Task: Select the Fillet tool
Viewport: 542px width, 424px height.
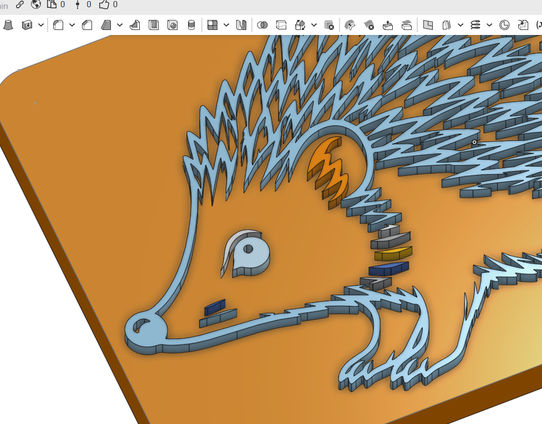Action: pyautogui.click(x=58, y=25)
